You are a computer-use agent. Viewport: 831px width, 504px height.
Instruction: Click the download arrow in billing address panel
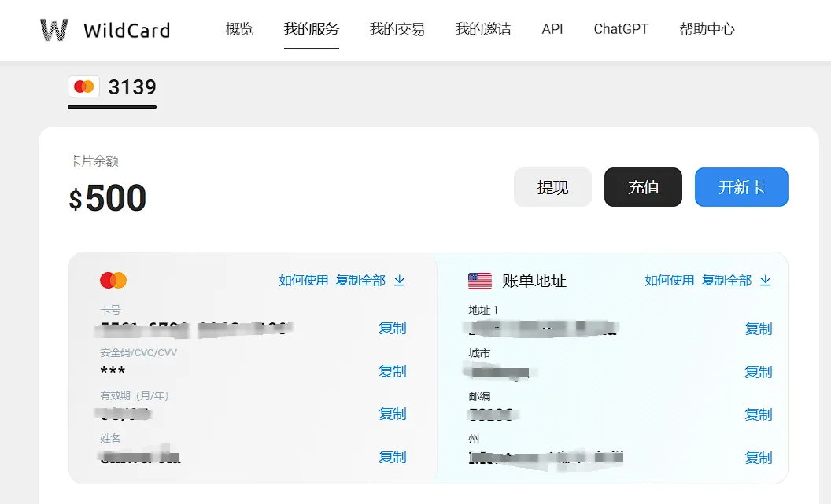pyautogui.click(x=766, y=281)
